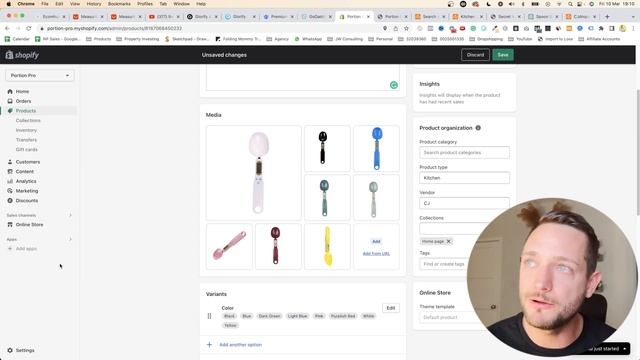Click the Shopify logo in header
640x360 pixels.
coord(22,55)
